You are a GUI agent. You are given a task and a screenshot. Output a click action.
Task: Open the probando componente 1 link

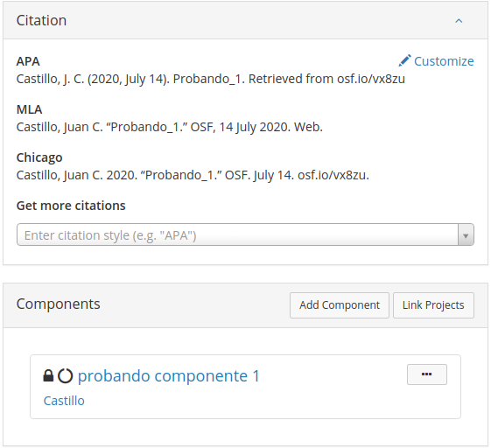click(x=169, y=375)
